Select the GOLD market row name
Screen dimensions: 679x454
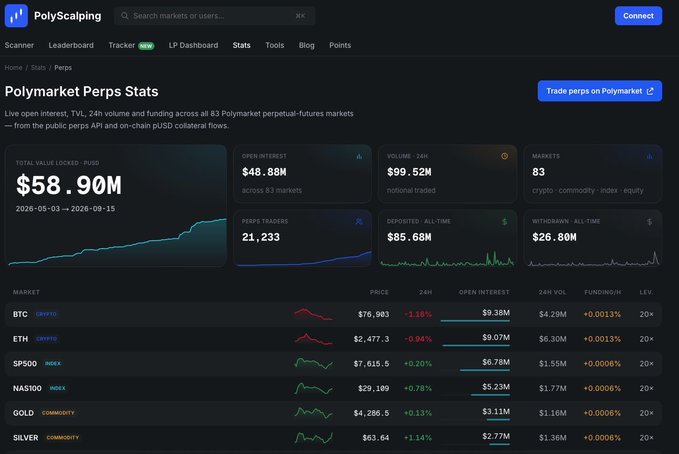[23, 413]
